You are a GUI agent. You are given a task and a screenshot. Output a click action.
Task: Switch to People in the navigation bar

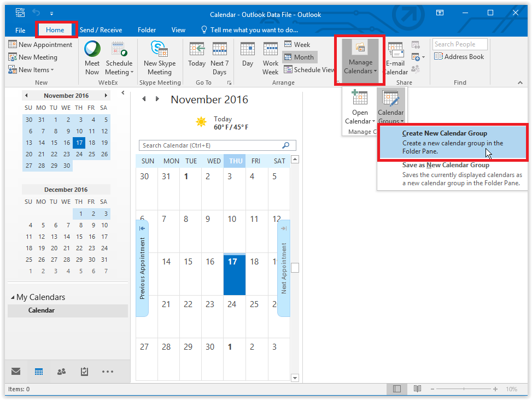[61, 372]
